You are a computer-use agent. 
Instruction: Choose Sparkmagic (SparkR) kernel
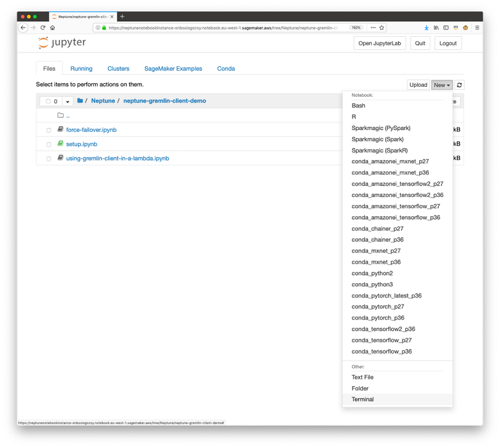point(397,150)
